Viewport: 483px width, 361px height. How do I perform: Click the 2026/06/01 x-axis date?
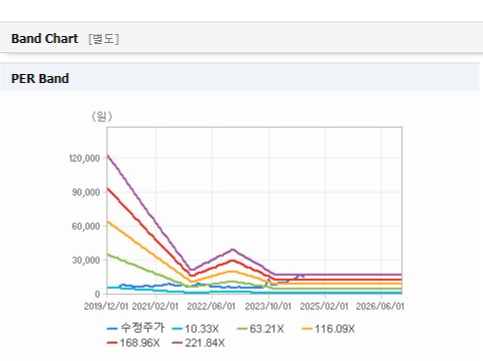[380, 306]
